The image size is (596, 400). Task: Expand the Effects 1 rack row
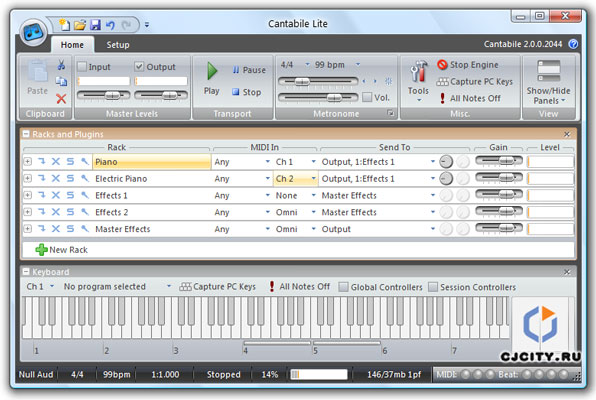(x=28, y=195)
